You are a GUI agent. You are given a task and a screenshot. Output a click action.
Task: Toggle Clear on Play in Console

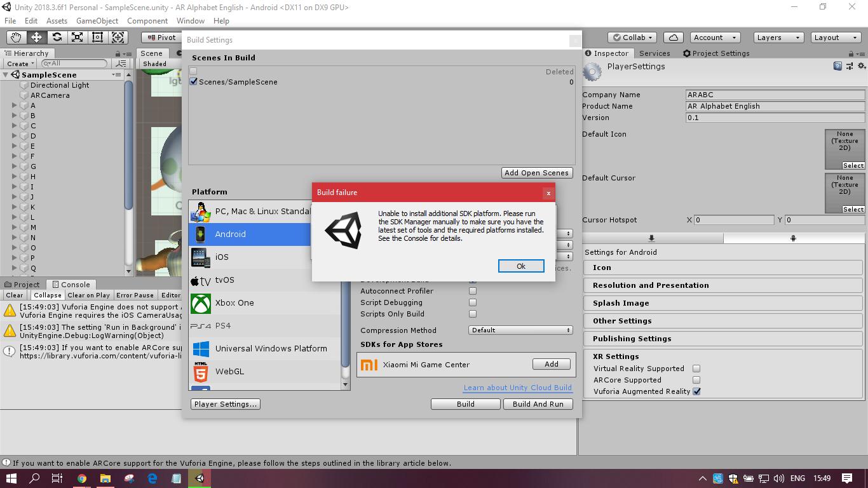[89, 295]
